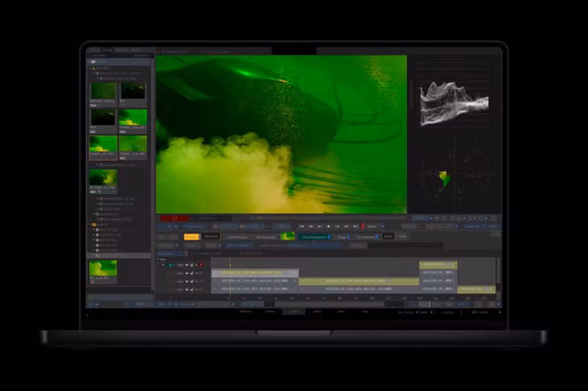588x391 pixels.
Task: Click the red timecode field under the viewer
Action: (x=175, y=218)
